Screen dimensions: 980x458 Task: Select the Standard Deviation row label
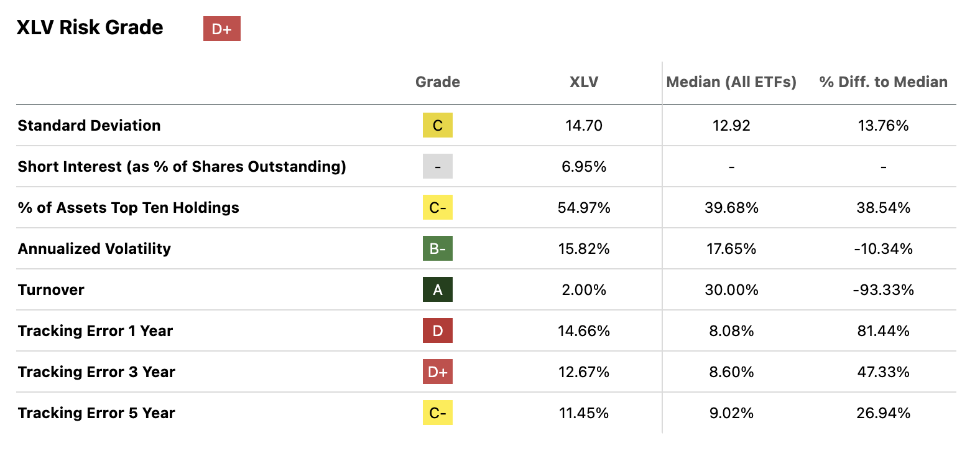[x=89, y=126]
